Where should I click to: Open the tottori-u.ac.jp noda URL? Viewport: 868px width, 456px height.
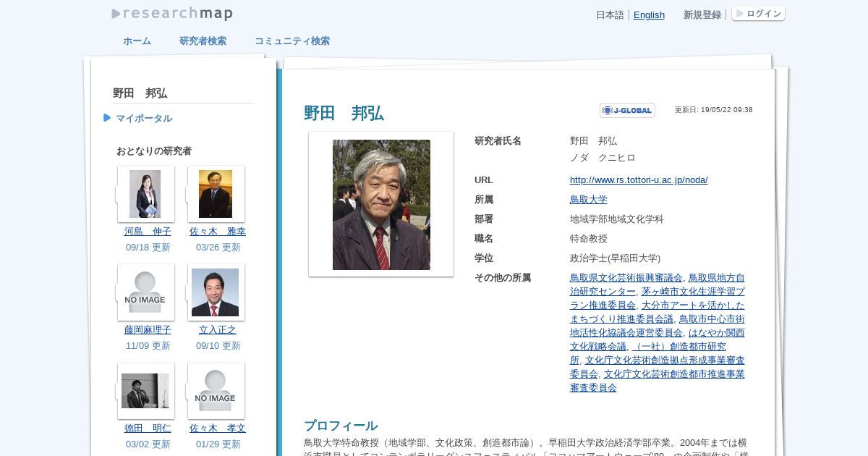pos(639,180)
